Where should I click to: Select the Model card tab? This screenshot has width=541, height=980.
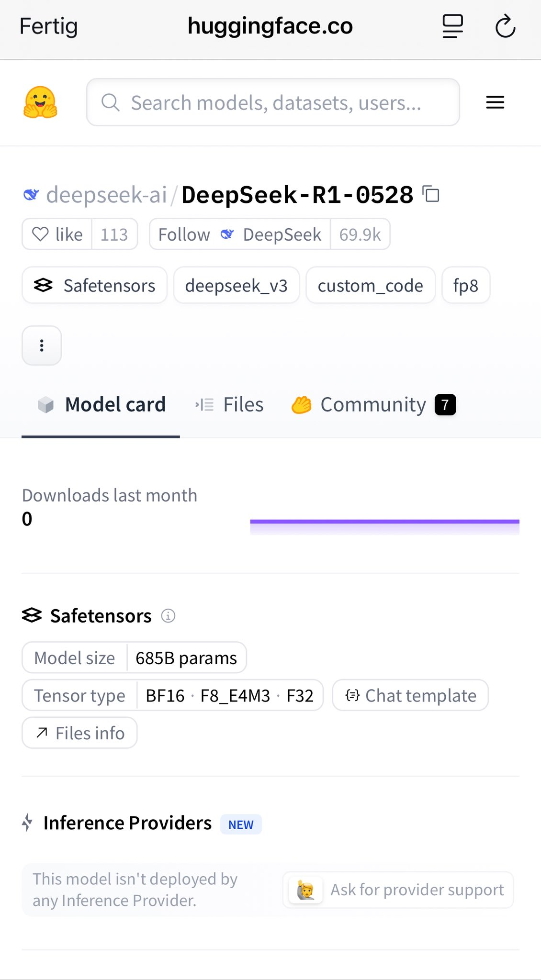tap(101, 405)
